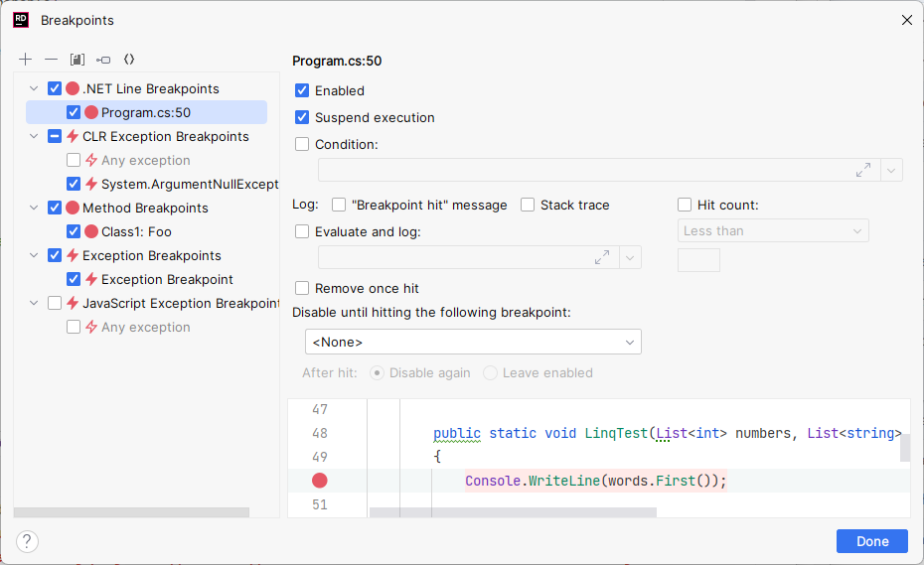
Task: Enable the Hit count checkbox
Action: click(685, 205)
